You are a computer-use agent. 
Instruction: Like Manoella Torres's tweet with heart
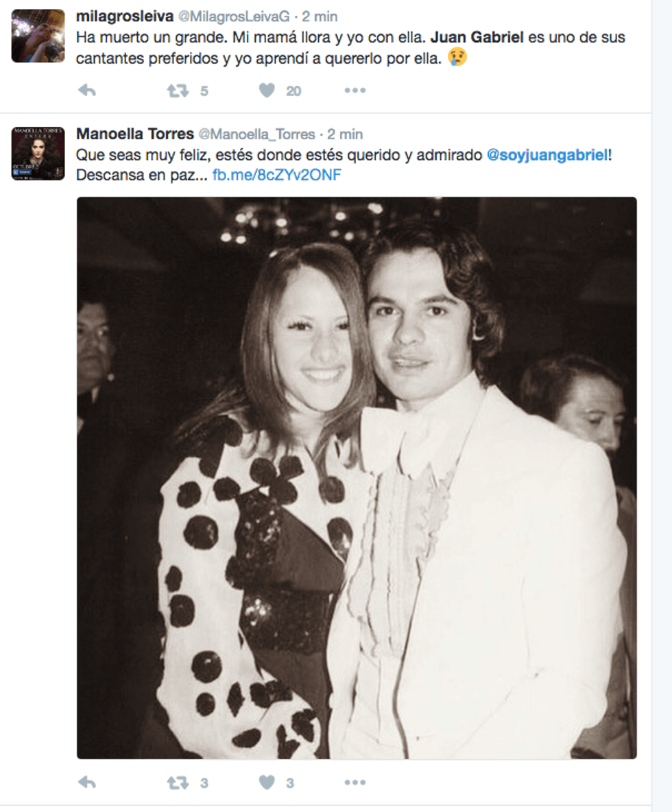(267, 782)
